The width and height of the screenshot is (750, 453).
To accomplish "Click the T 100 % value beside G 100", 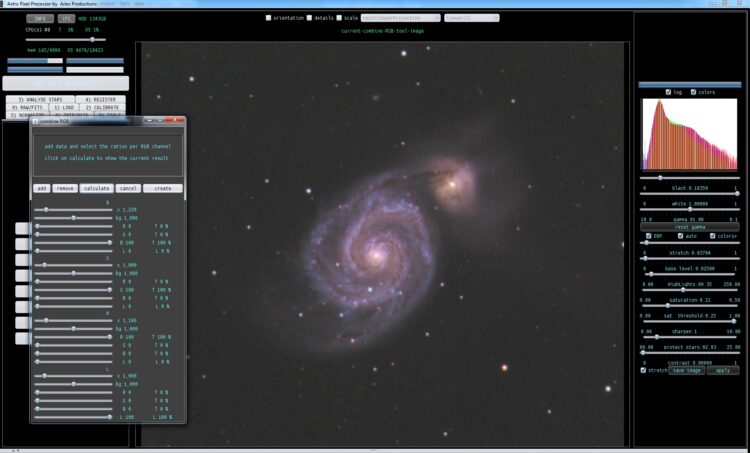I will [x=161, y=290].
